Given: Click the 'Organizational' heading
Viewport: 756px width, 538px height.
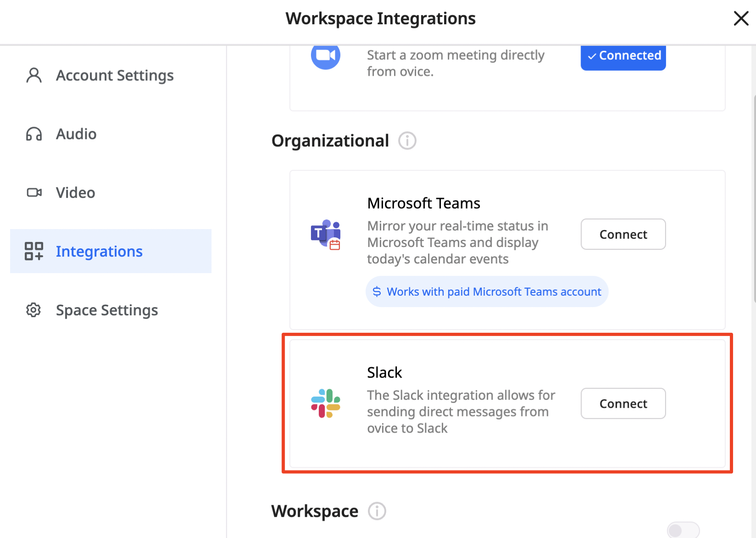Looking at the screenshot, I should tap(330, 140).
